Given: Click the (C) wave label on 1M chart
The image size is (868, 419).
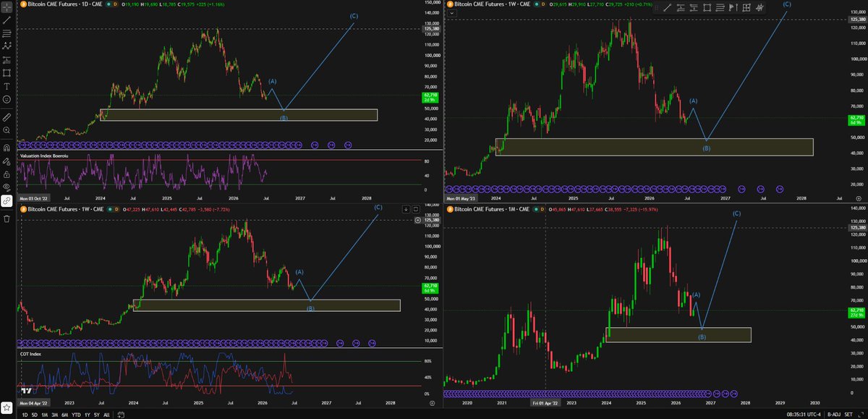Looking at the screenshot, I should tap(737, 213).
